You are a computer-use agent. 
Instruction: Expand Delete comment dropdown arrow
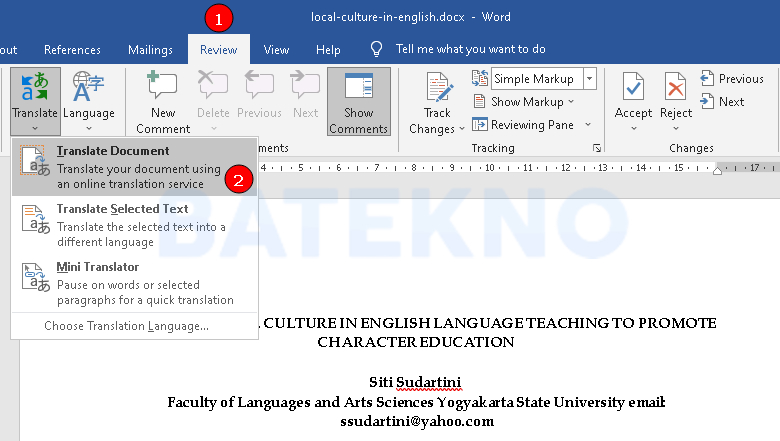tap(213, 129)
